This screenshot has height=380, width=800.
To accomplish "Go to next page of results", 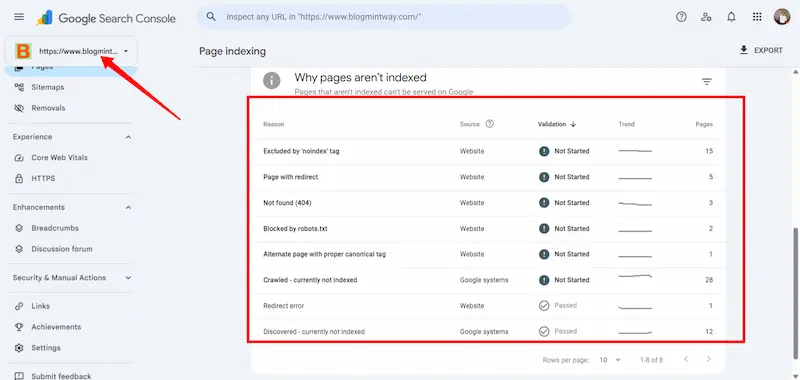I will [x=709, y=360].
